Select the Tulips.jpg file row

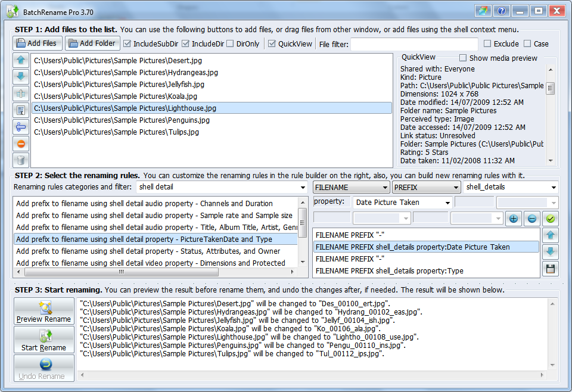click(x=212, y=132)
